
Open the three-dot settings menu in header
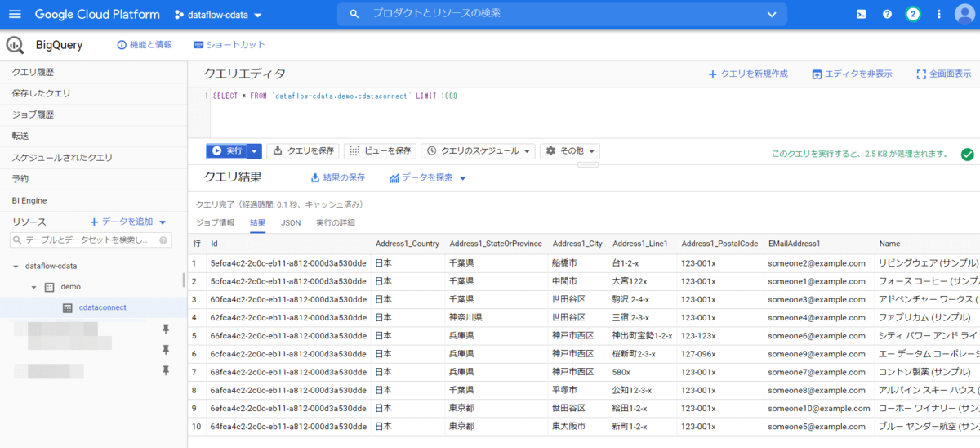(x=939, y=15)
